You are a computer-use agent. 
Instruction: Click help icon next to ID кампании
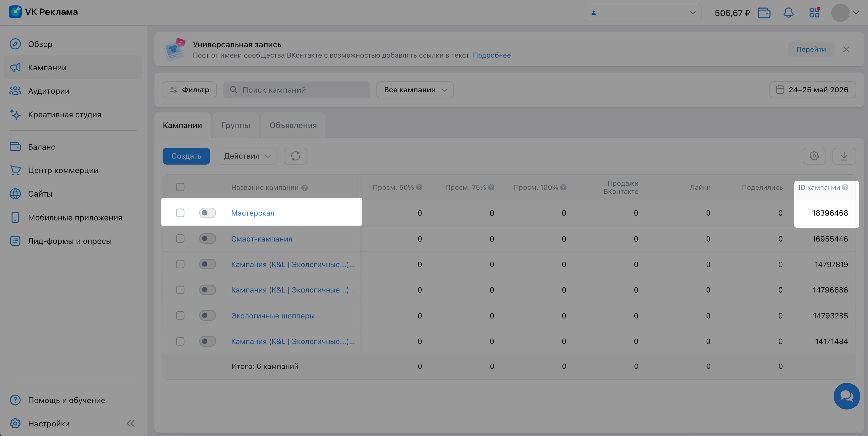pyautogui.click(x=845, y=188)
